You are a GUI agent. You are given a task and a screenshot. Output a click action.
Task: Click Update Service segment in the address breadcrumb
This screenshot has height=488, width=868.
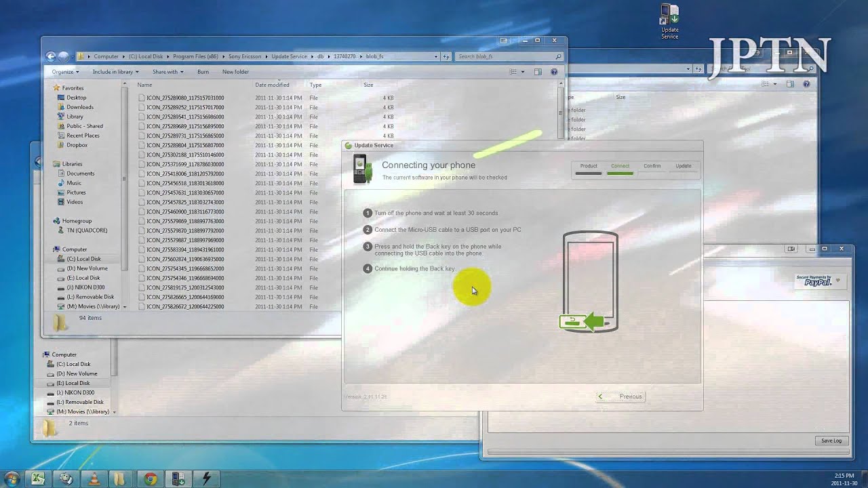[290, 57]
